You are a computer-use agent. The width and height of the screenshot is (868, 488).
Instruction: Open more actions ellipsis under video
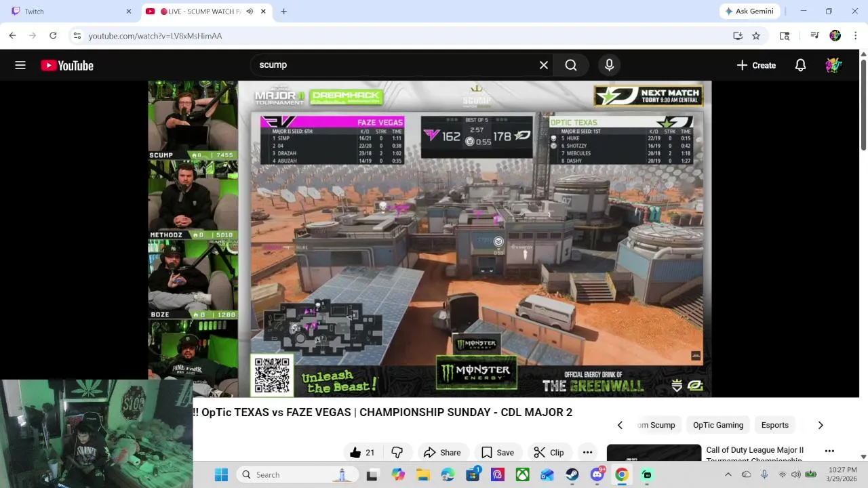(587, 453)
